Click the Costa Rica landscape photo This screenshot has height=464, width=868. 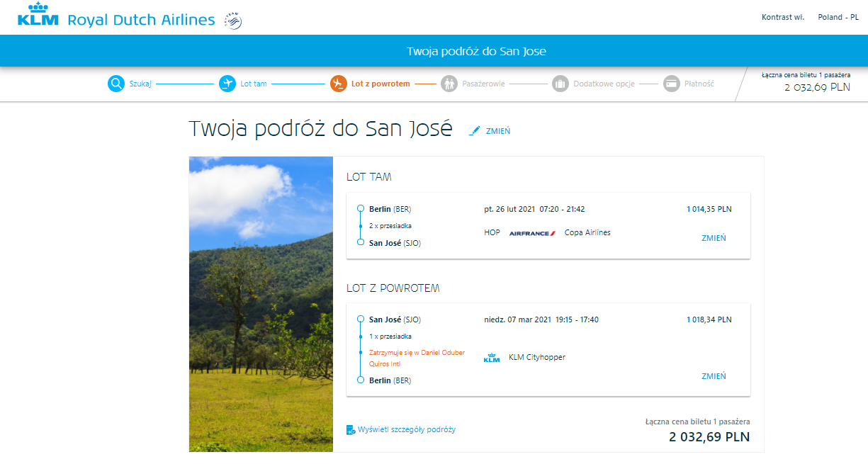[261, 304]
